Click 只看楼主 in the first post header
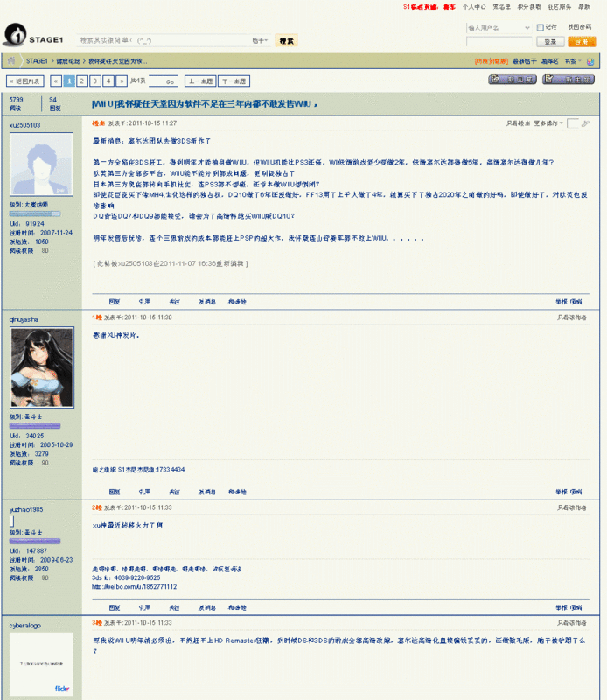 [518, 123]
